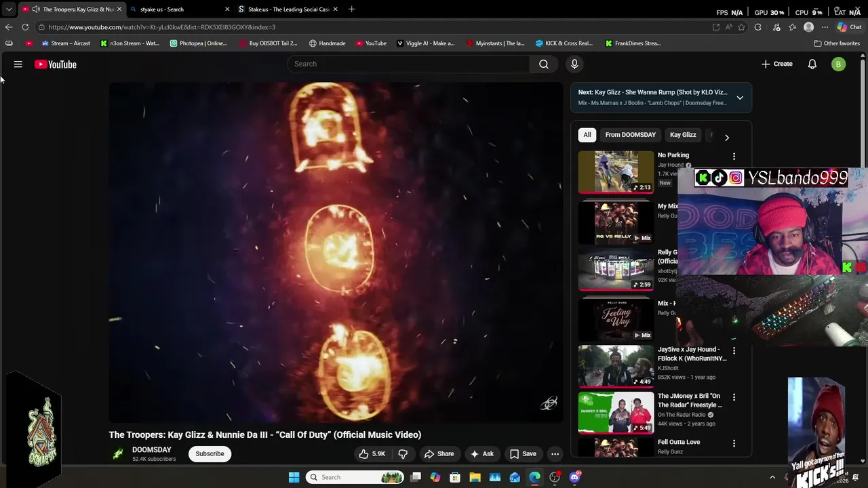
Task: Focus the YouTube search field
Action: click(x=408, y=64)
